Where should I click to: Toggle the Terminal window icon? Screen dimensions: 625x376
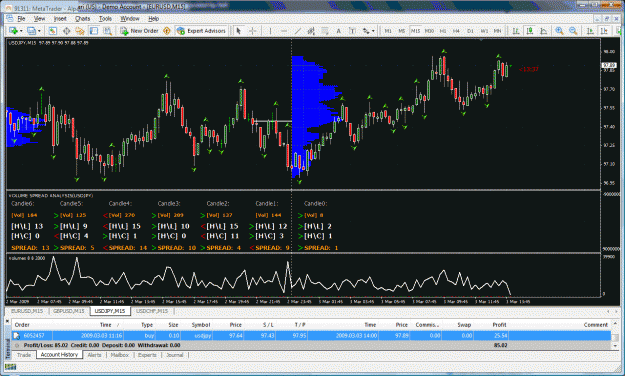pos(94,31)
